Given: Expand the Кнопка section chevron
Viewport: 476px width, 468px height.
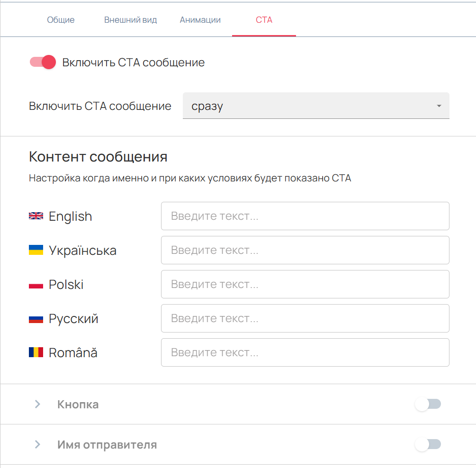Looking at the screenshot, I should click(x=38, y=405).
